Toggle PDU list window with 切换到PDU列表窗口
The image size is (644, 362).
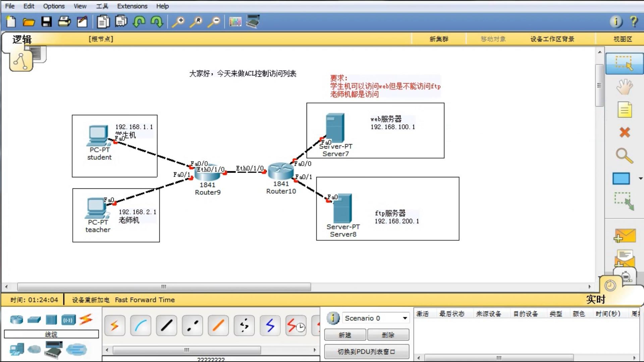(x=366, y=352)
